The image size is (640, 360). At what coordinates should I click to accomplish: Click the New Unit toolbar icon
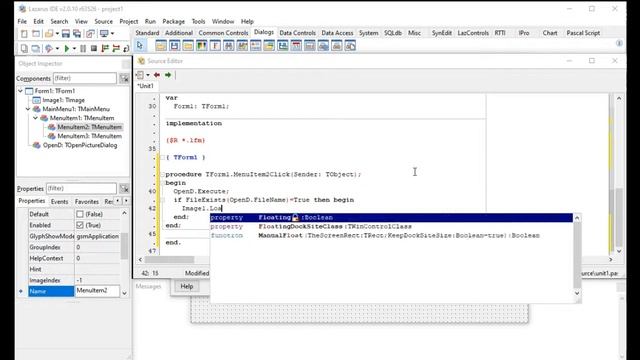[x=24, y=34]
